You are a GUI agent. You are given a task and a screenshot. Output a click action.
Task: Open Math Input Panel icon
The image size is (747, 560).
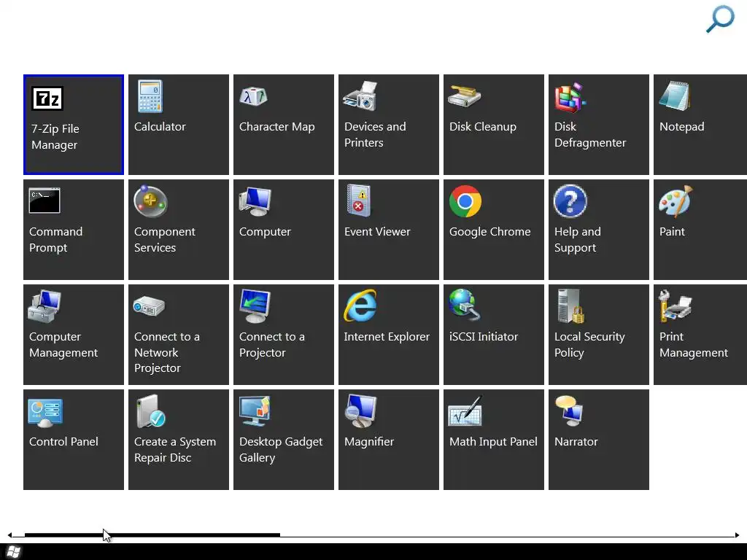coord(465,411)
